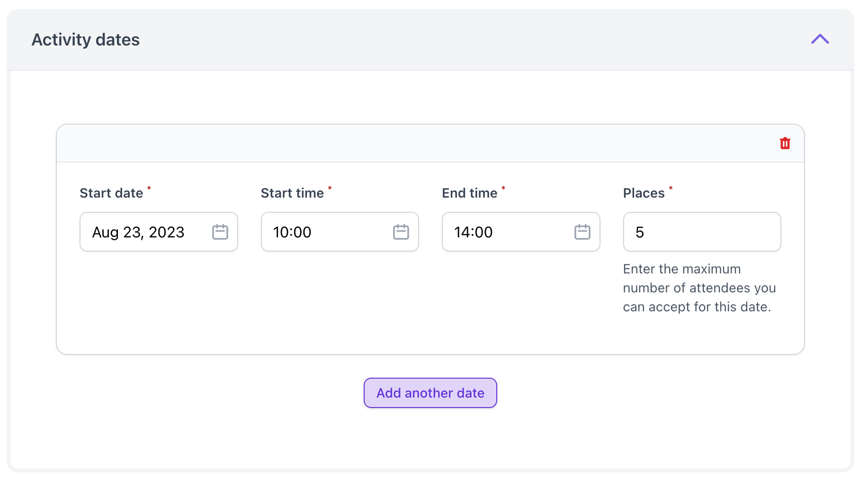Click the Places input containing 5
Viewport: 868px width, 490px height.
(x=701, y=232)
